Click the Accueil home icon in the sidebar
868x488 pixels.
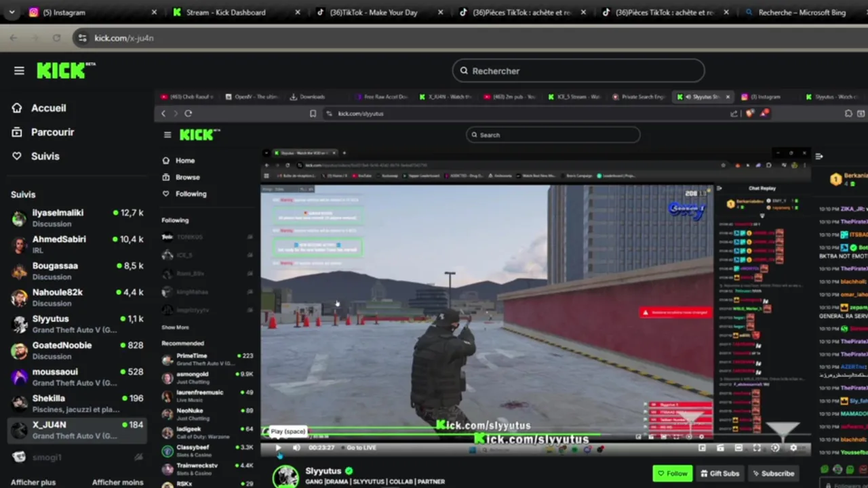pos(17,108)
